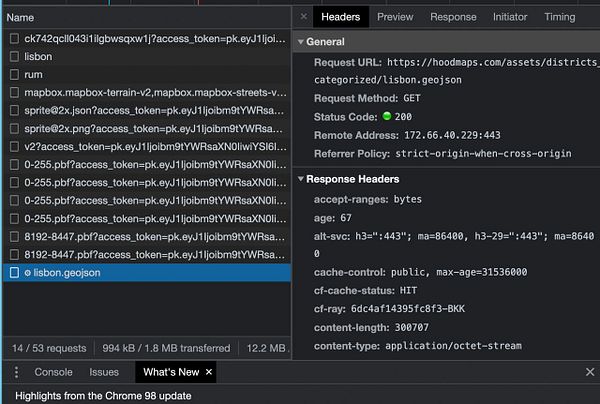The height and width of the screenshot is (404, 600).
Task: Click the content-length 300707 header
Action: coord(371,327)
